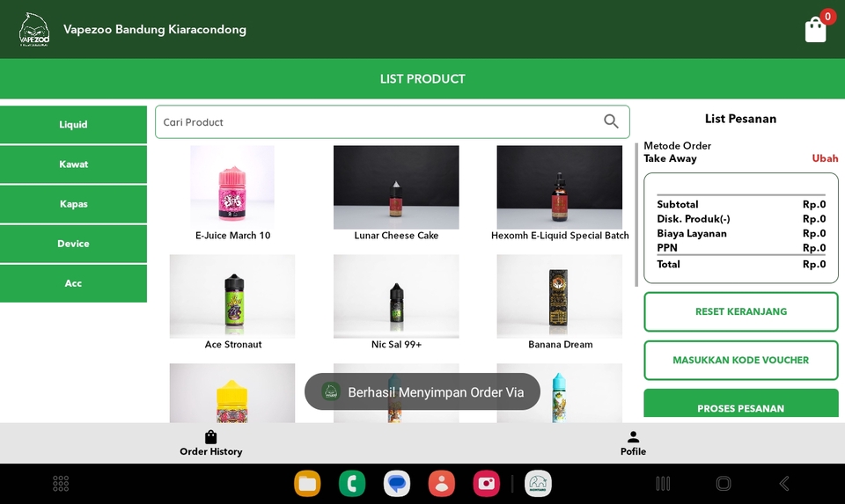Open the elephant icon app in dock
The image size is (845, 504).
[538, 483]
